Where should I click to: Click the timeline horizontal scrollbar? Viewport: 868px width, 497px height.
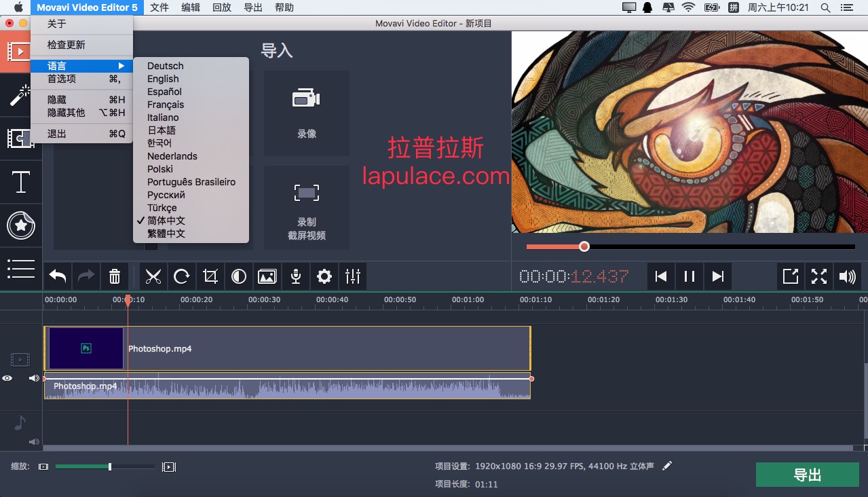(448, 448)
